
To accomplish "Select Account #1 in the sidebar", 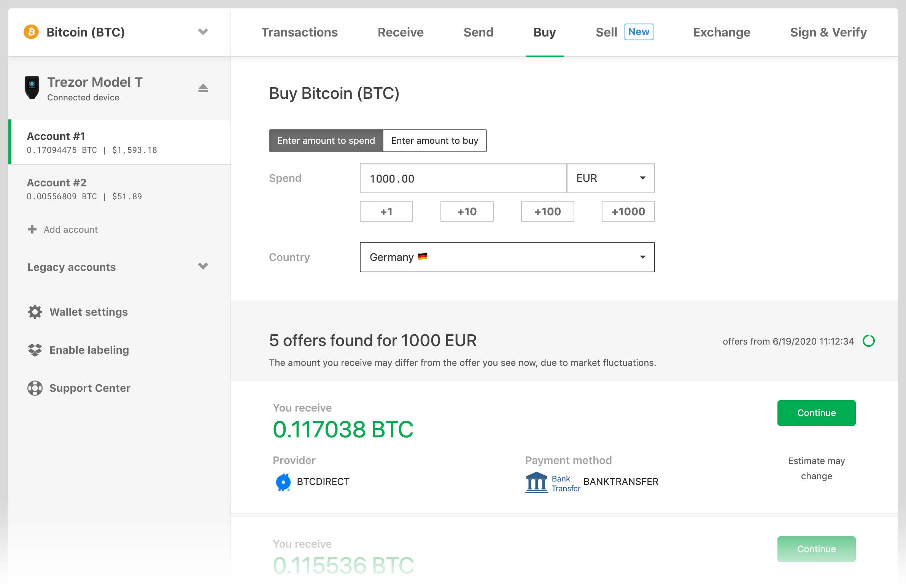I will point(119,142).
